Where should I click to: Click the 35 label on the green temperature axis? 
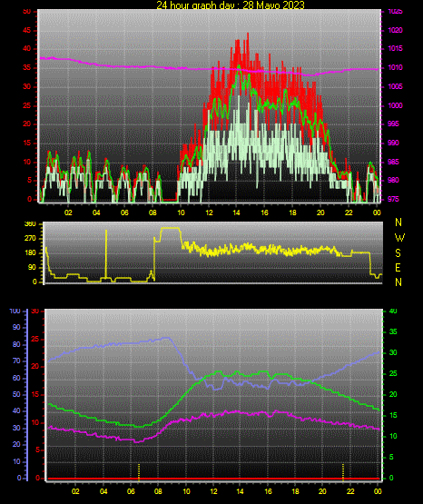pyautogui.click(x=393, y=331)
